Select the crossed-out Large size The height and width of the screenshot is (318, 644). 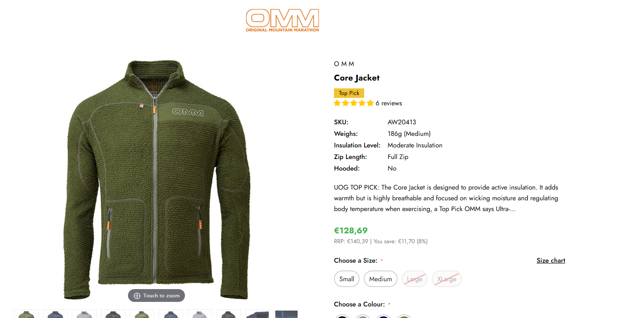pos(414,279)
